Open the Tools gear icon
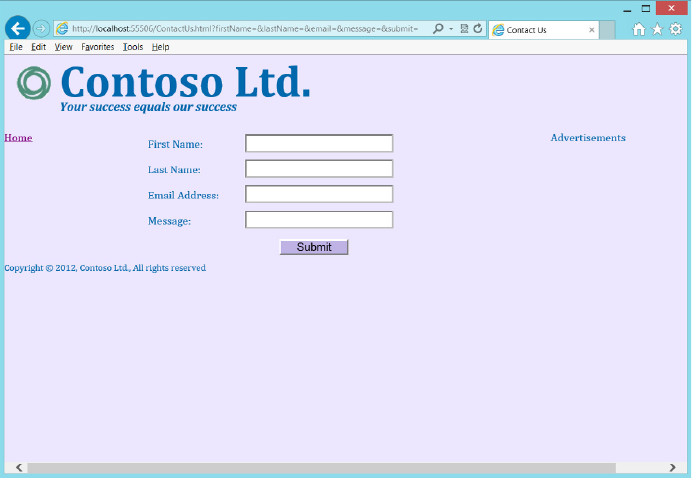The image size is (692, 478). pyautogui.click(x=676, y=30)
